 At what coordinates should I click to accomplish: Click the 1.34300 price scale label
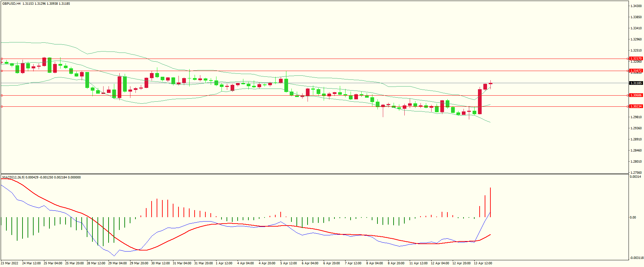tap(636, 6)
